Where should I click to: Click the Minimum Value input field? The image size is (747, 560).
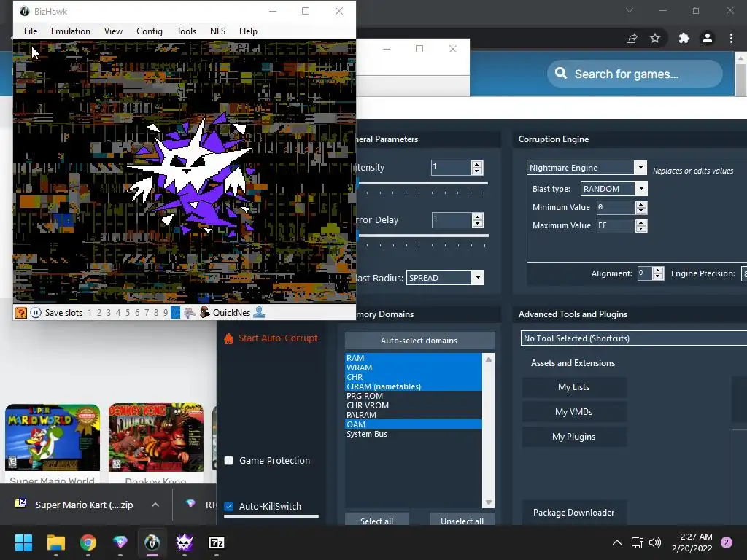click(616, 207)
